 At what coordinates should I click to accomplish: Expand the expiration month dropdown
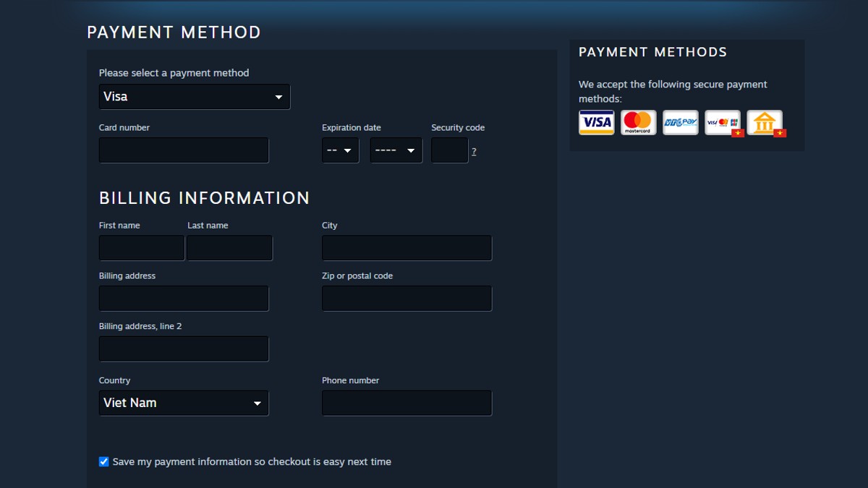340,150
